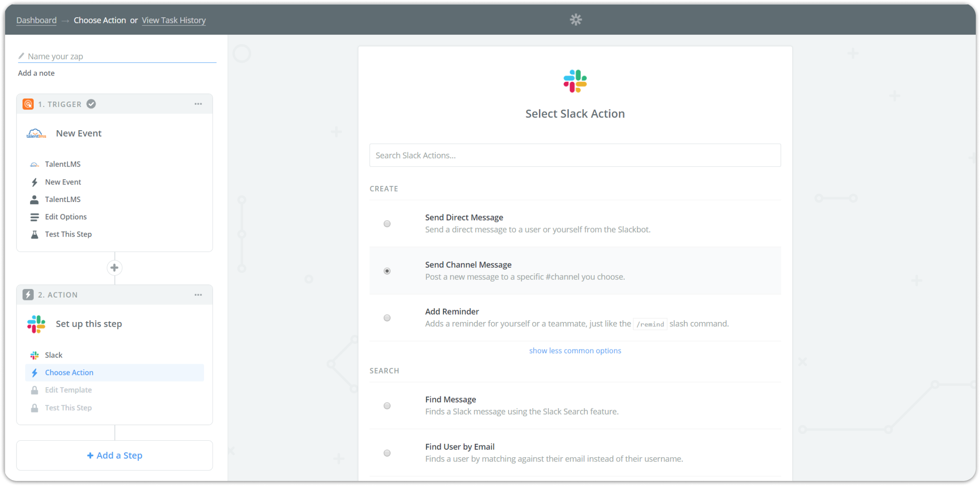Click the plus circle between trigger and action
Viewport: 980px width, 486px height.
tap(114, 268)
